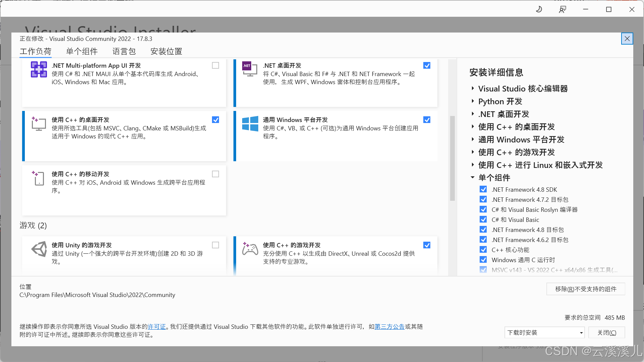Check the Unity game development workload
Image resolution: width=644 pixels, height=362 pixels.
coord(215,245)
